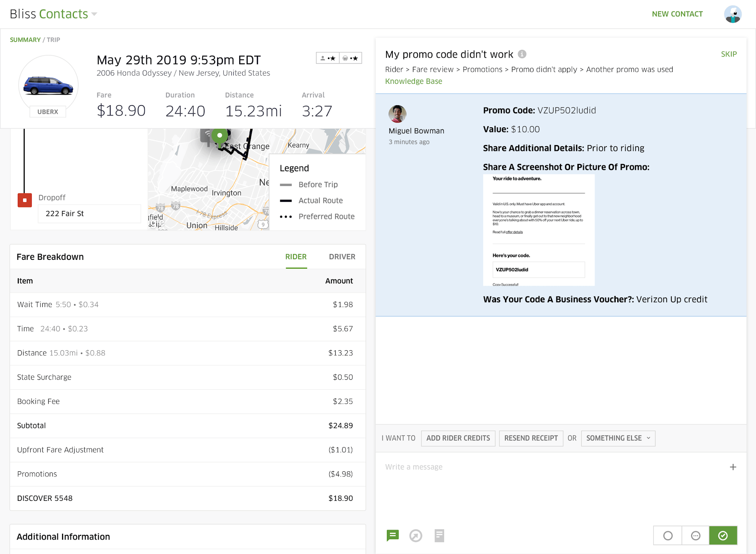Open the Something Else dropdown
Screen dimensions: 756x554
tap(618, 438)
